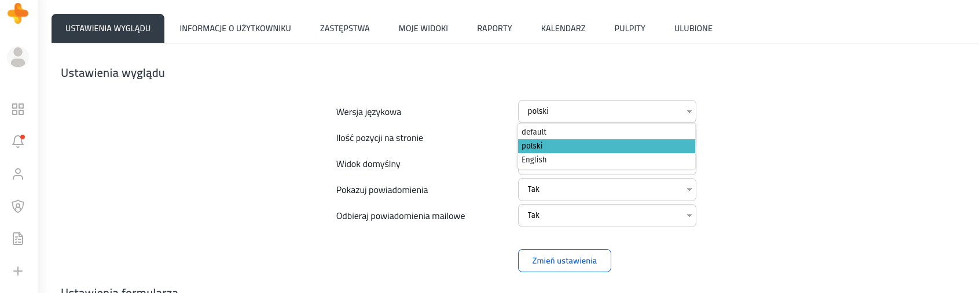Click the person icon in sidebar
This screenshot has height=293, width=980.
tap(18, 174)
